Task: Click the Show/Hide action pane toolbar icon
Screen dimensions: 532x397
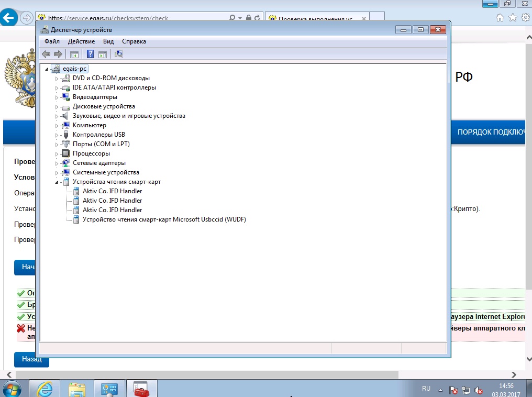Action: [x=103, y=54]
